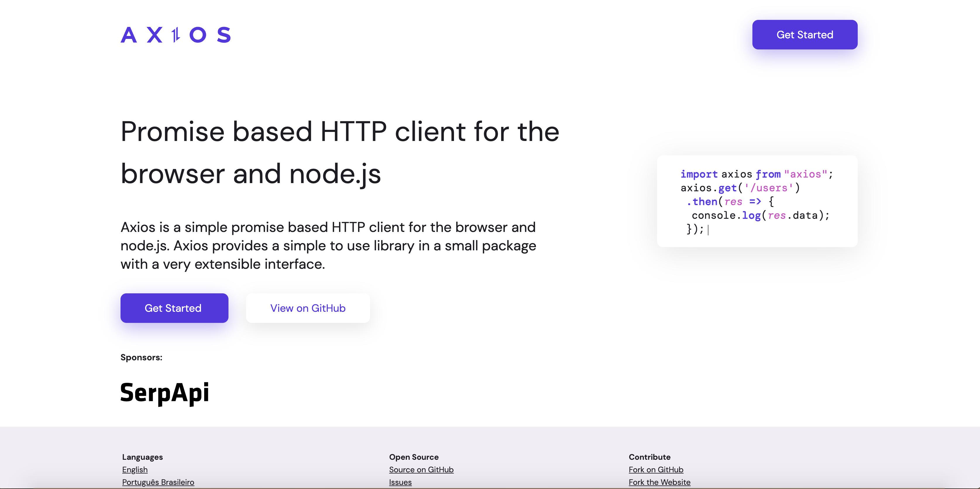Click the arrow glyph inside the Axios wordmark
Screen dimensions: 980x489
pos(176,35)
